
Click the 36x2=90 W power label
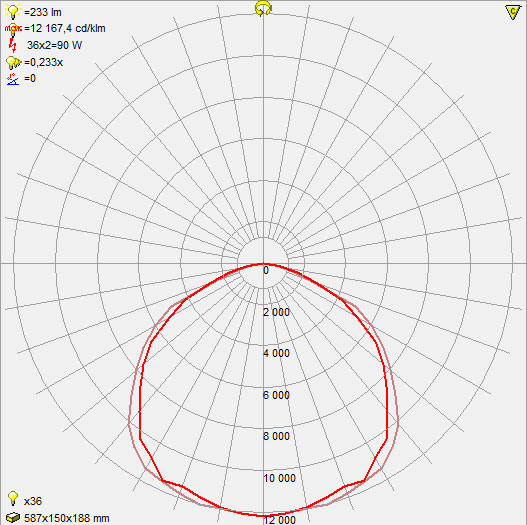[x=54, y=45]
